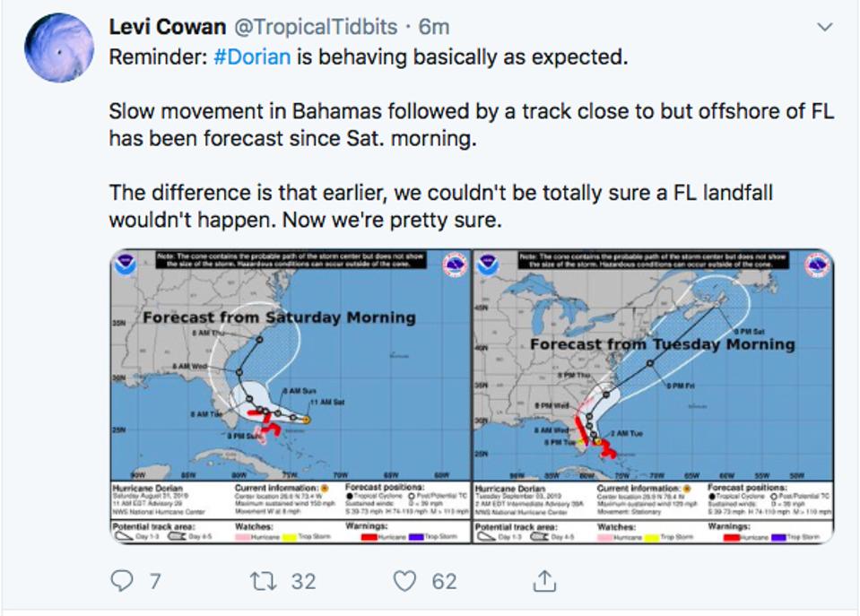Click NWS logo on Saturday forecast map
This screenshot has height=616, width=860.
(x=455, y=265)
